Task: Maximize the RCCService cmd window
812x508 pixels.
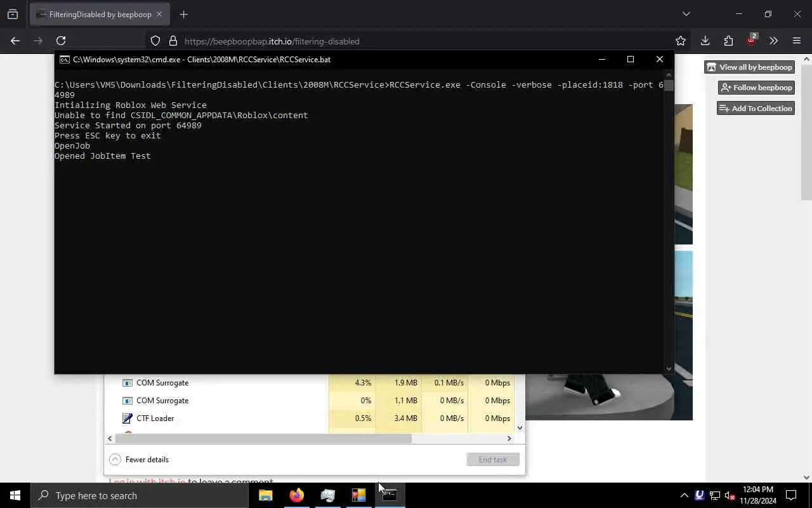Action: [x=631, y=59]
